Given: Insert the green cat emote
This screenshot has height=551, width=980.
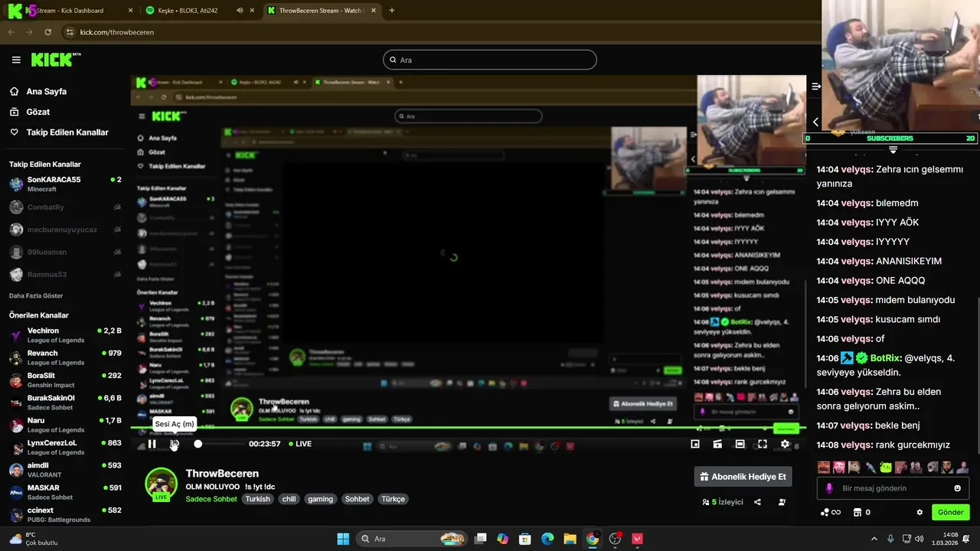Looking at the screenshot, I should 886,467.
